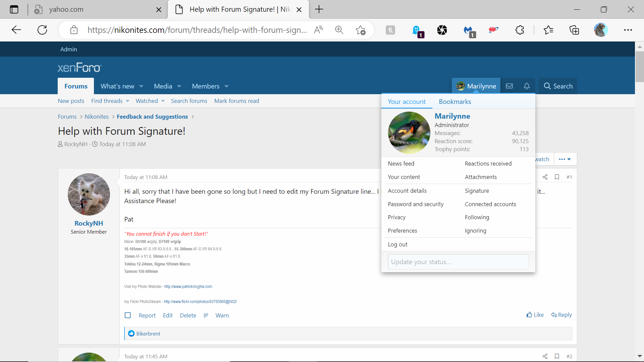The image size is (644, 362).
Task: Click Log out in account menu
Action: (397, 244)
